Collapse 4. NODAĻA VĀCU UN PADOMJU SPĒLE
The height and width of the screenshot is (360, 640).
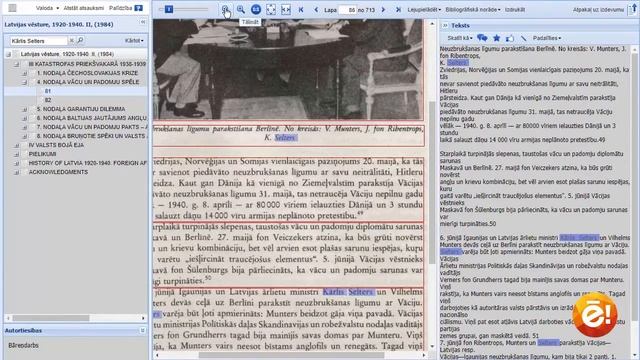click(x=24, y=82)
